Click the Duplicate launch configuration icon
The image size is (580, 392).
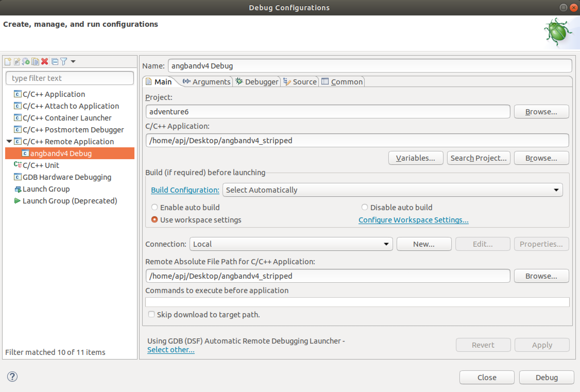35,62
